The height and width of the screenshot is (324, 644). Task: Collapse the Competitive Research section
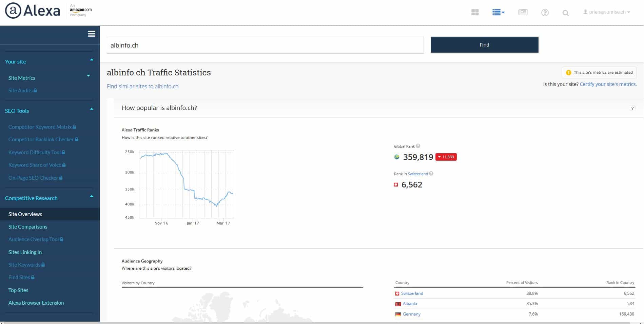91,197
